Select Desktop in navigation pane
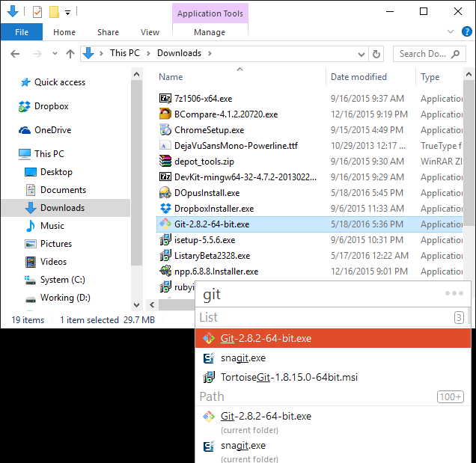The height and width of the screenshot is (463, 476). [56, 172]
